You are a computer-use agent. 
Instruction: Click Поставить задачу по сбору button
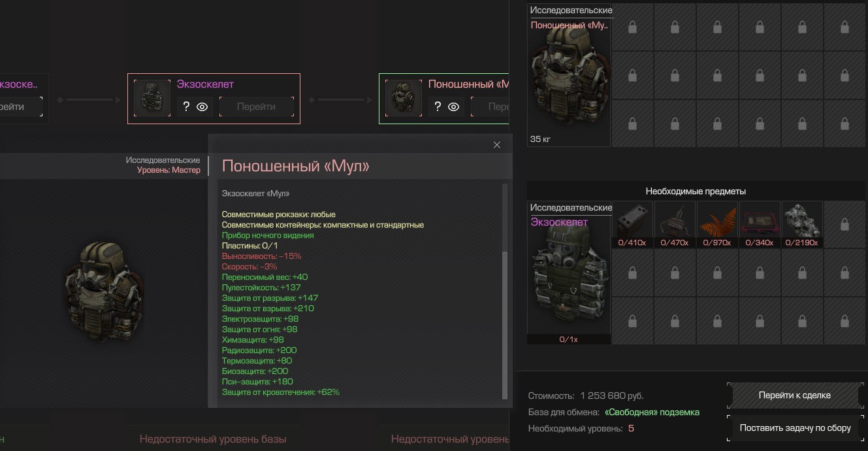[x=795, y=428]
